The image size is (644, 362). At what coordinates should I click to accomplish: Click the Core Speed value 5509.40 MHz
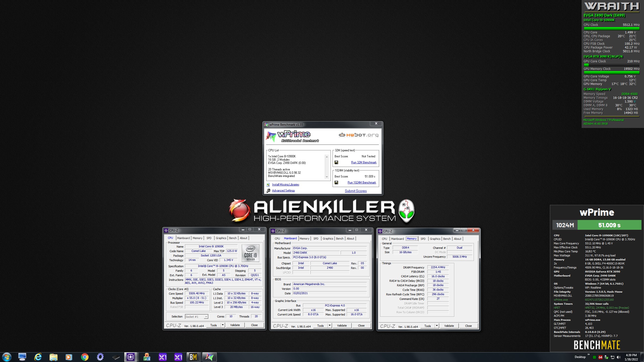point(197,294)
